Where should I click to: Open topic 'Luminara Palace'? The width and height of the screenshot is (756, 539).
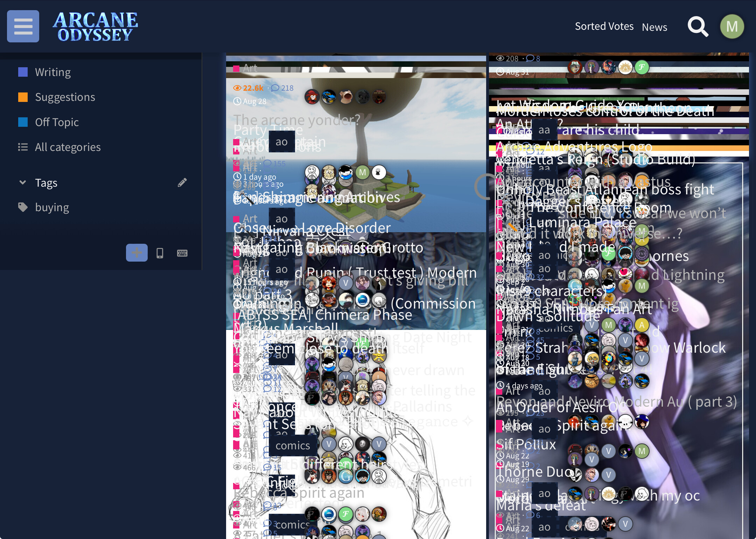tap(582, 222)
